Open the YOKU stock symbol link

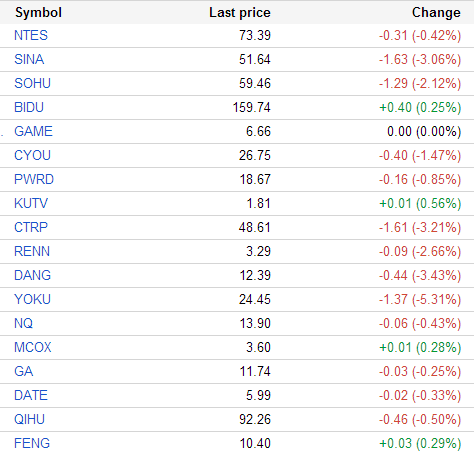click(32, 299)
